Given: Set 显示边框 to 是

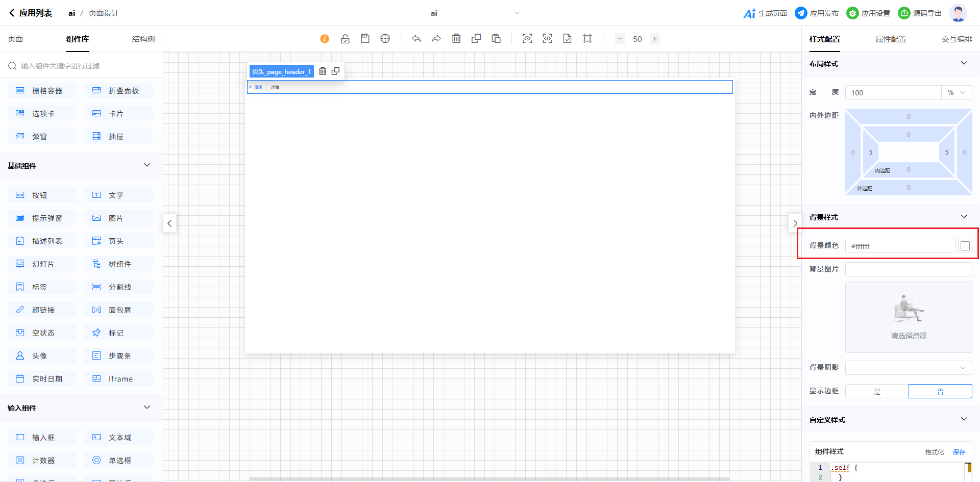Looking at the screenshot, I should tap(877, 391).
